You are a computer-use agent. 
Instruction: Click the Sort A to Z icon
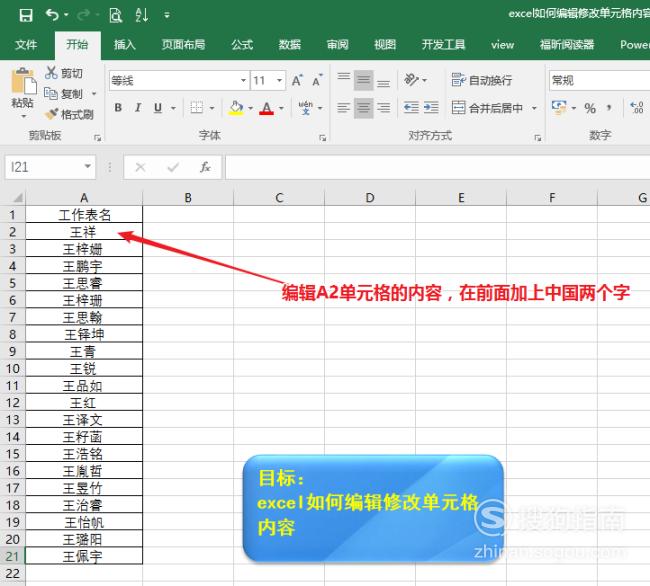click(142, 15)
